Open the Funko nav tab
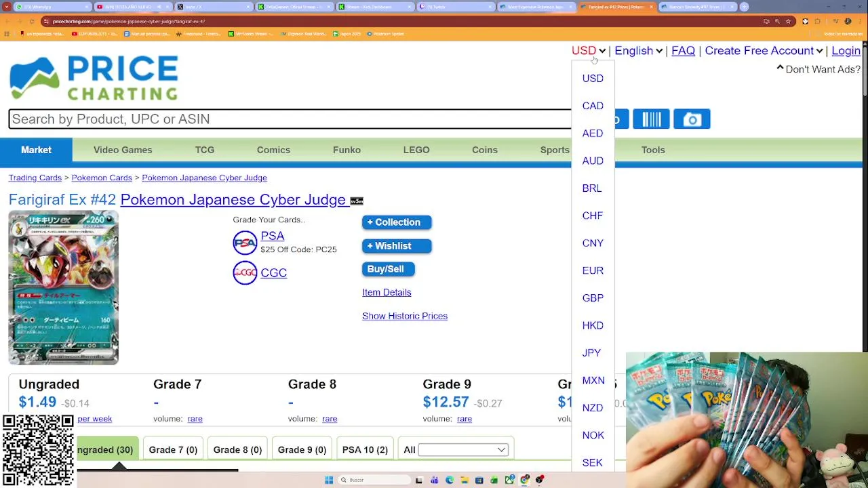The height and width of the screenshot is (488, 868). coord(347,150)
